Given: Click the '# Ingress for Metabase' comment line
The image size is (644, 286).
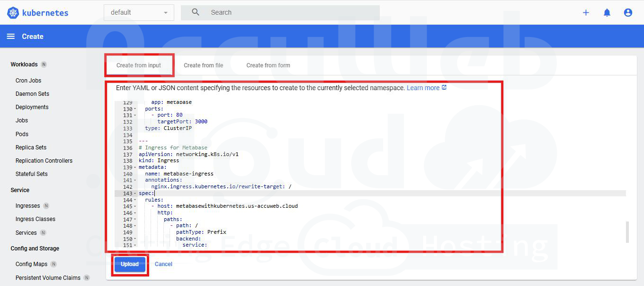Looking at the screenshot, I should [x=173, y=148].
